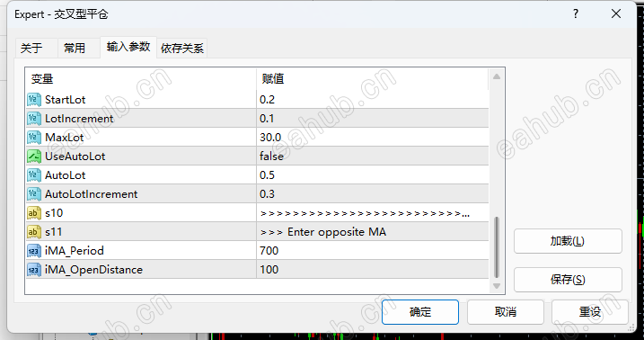Screen dimensions: 644x340
Task: Click the iMA_Period variable name
Action: 75,251
